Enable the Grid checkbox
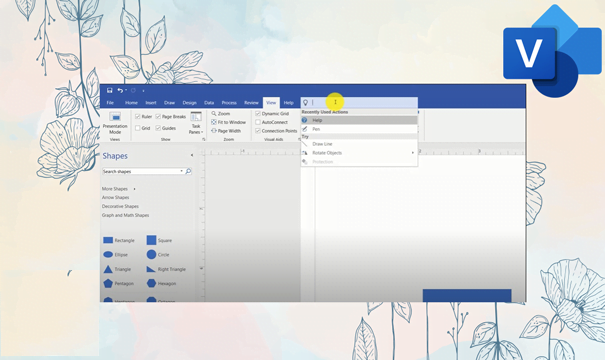 pyautogui.click(x=138, y=128)
